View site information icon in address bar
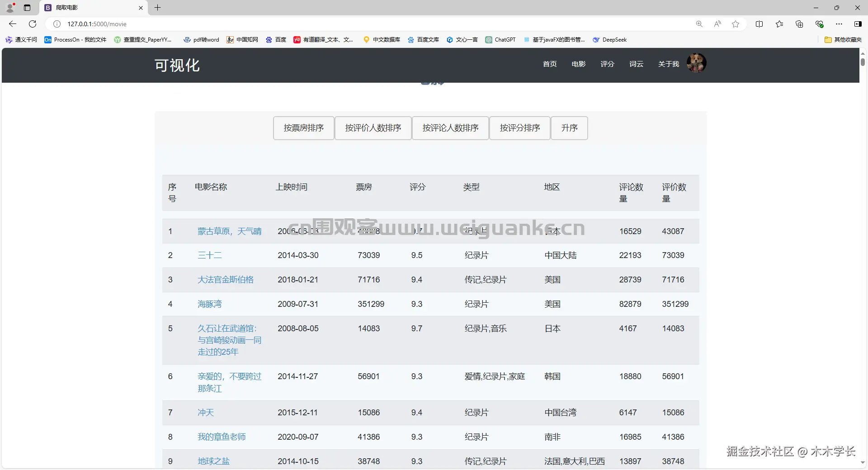The height and width of the screenshot is (470, 868). coord(57,24)
